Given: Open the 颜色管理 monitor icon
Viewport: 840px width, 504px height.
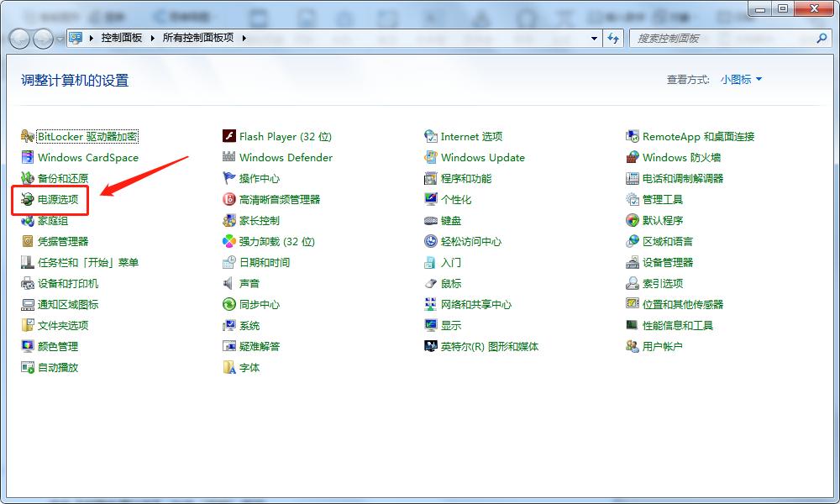Looking at the screenshot, I should click(28, 346).
